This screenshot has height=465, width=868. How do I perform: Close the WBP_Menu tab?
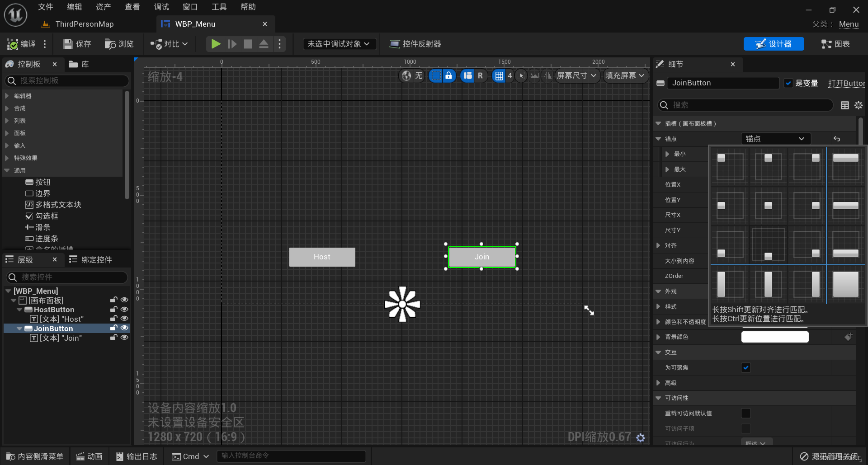(x=265, y=24)
